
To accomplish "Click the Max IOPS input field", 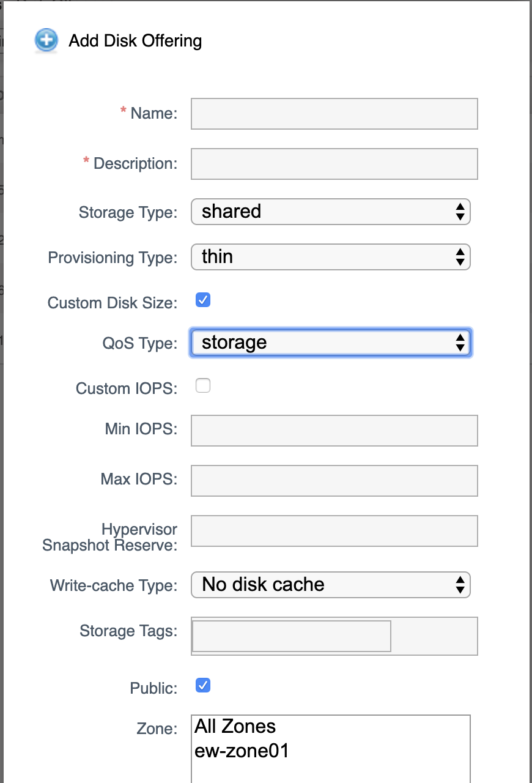I will pyautogui.click(x=334, y=481).
